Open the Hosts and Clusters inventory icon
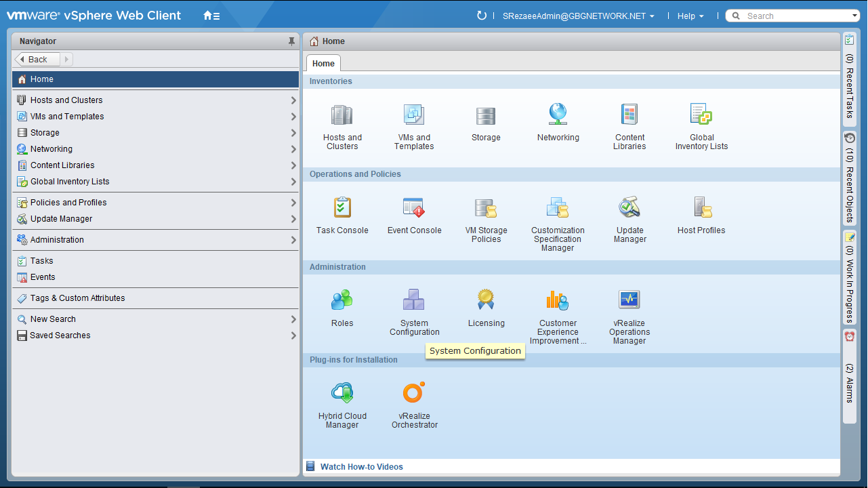868x488 pixels. [342, 115]
